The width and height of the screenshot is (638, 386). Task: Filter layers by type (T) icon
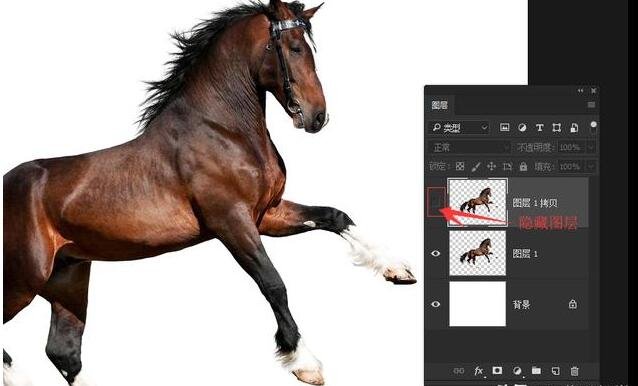click(x=540, y=128)
